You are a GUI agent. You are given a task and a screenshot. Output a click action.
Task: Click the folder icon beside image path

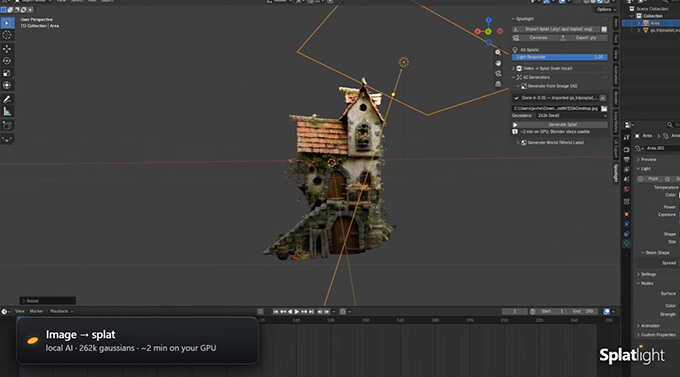[x=604, y=108]
